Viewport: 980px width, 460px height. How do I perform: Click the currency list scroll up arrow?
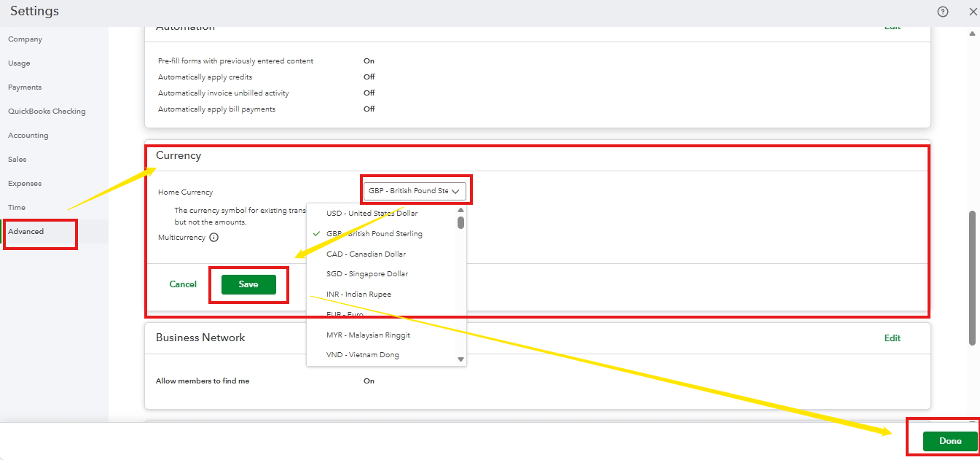(x=460, y=210)
